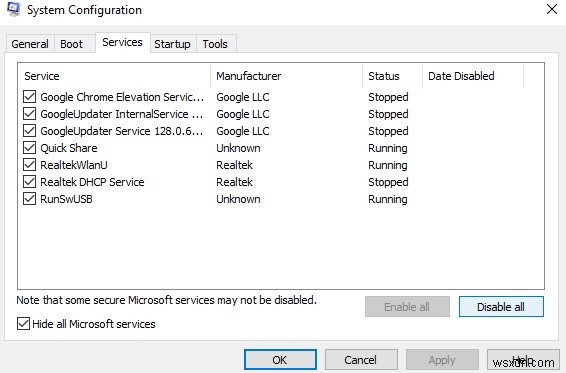The image size is (566, 373).
Task: Select the RealtekWlanU service name
Action: click(x=74, y=165)
